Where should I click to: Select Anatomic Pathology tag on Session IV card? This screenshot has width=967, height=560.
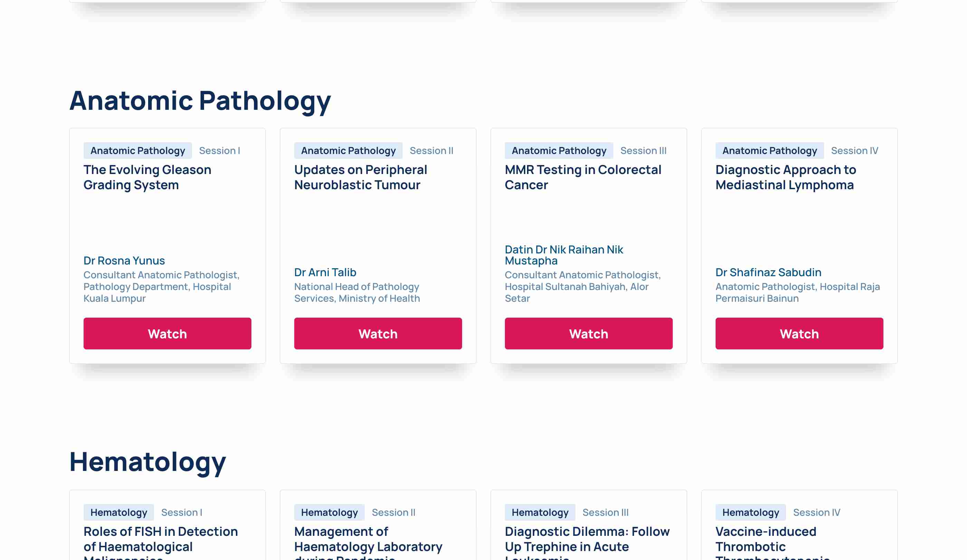tap(770, 150)
